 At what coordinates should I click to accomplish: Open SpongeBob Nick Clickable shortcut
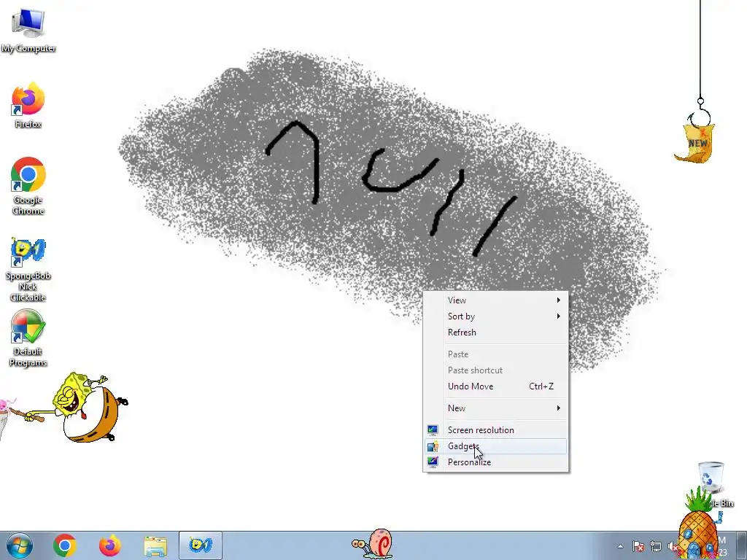pyautogui.click(x=28, y=270)
